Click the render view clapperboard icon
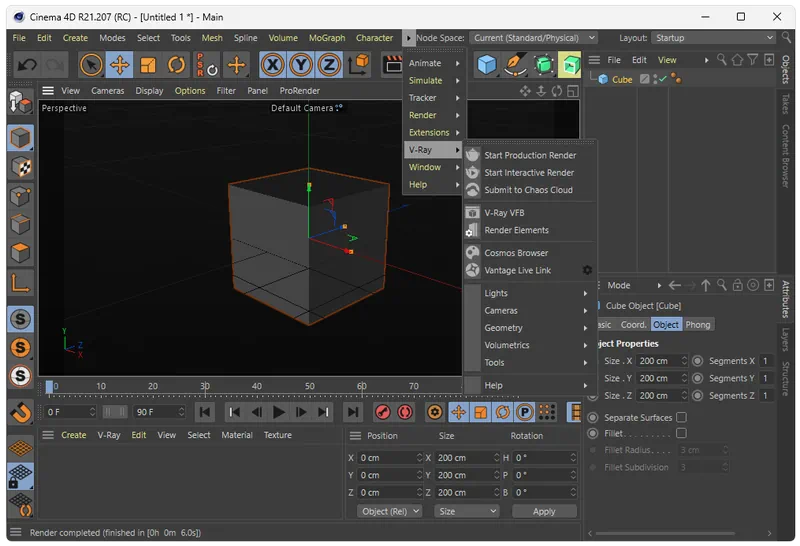The image size is (800, 546). [x=393, y=65]
